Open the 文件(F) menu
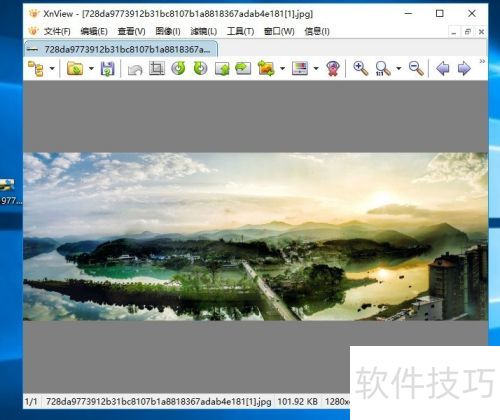 coord(57,31)
